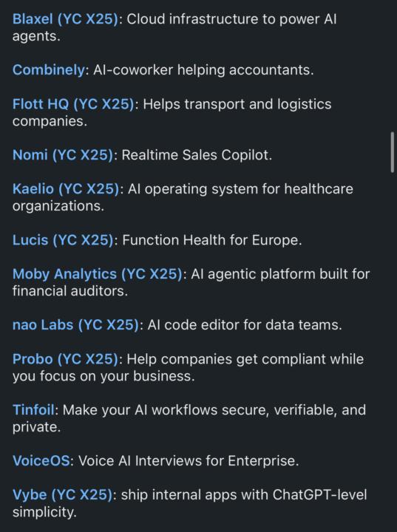The width and height of the screenshot is (397, 532).
Task: Open the VoiceOS company link
Action: click(41, 461)
